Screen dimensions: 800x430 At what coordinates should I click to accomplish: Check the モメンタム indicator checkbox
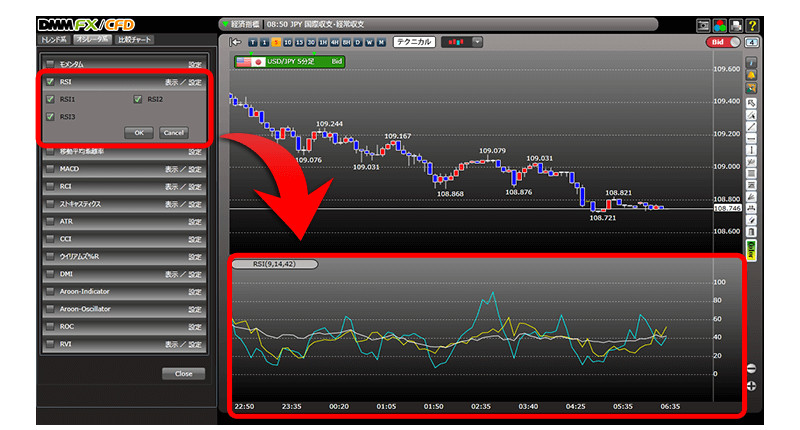coord(50,64)
